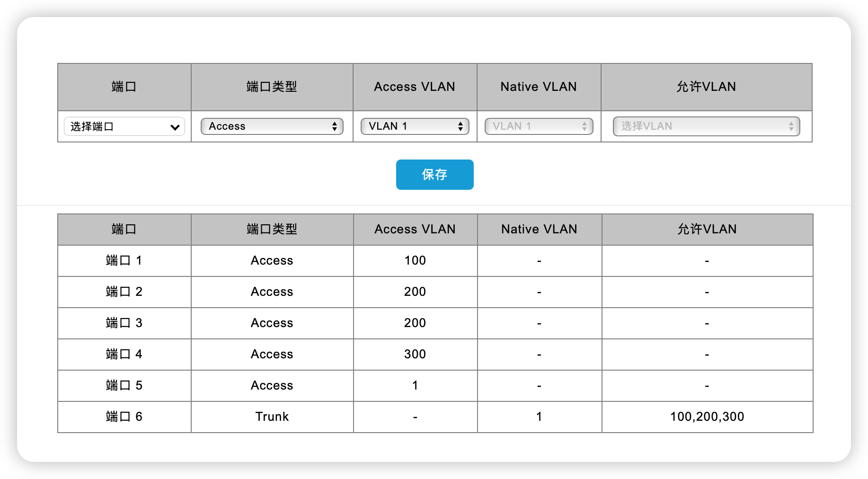Click the Trunk port type cell

[272, 417]
